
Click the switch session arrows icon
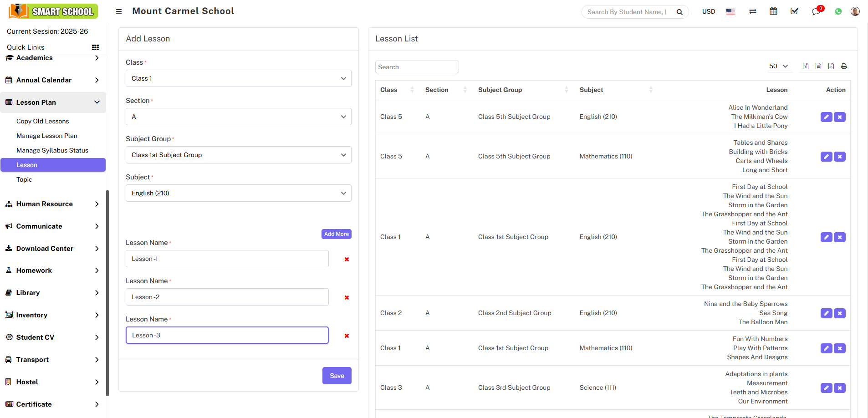point(753,12)
